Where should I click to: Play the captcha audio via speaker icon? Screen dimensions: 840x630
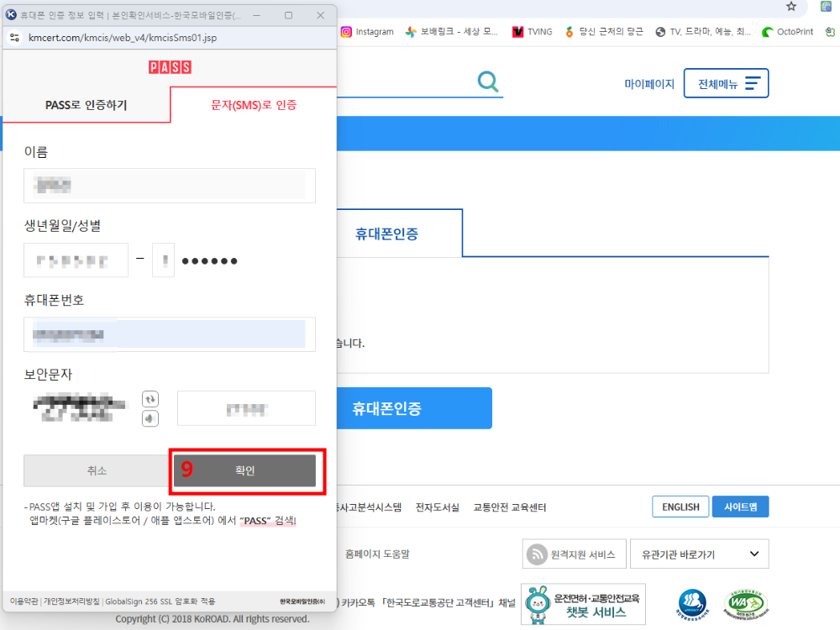tap(150, 418)
